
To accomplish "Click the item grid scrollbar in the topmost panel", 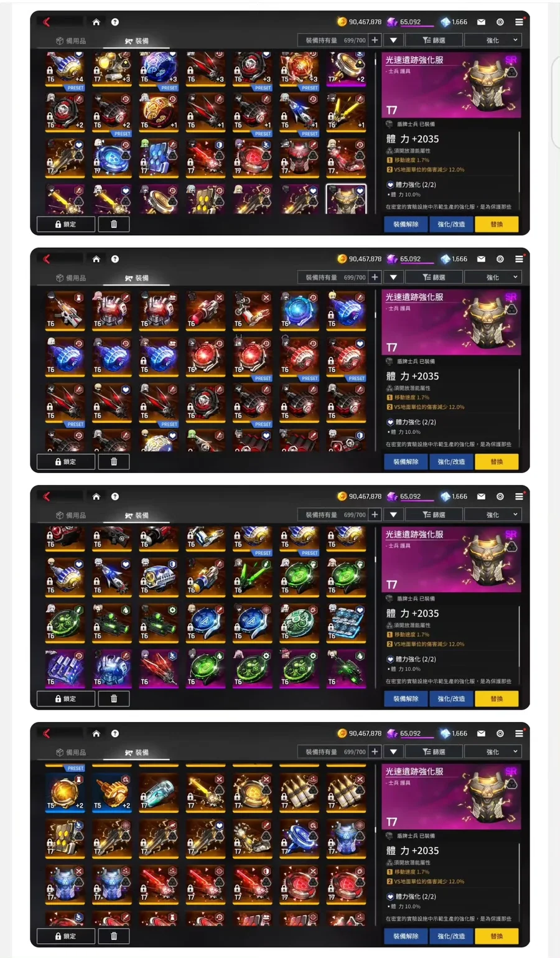I will tap(375, 134).
